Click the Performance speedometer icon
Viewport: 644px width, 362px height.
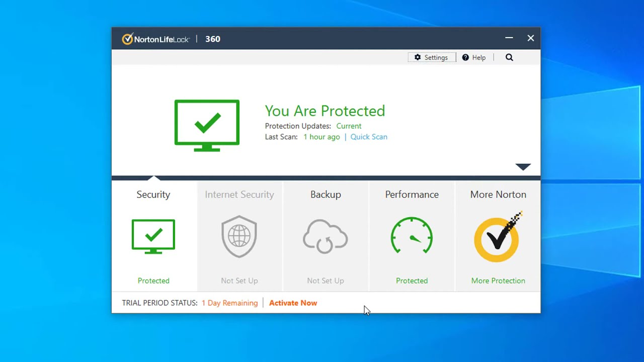[x=412, y=235]
